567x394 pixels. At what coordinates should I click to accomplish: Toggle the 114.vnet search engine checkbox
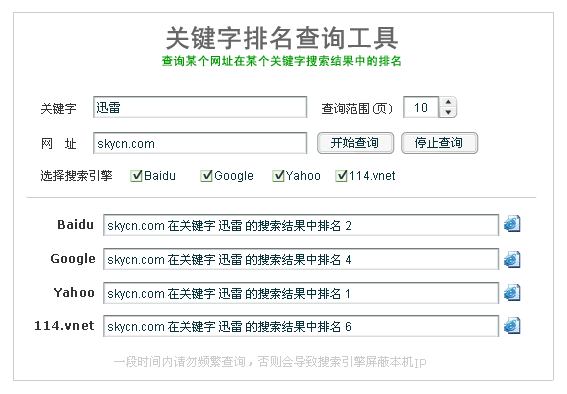pos(341,176)
